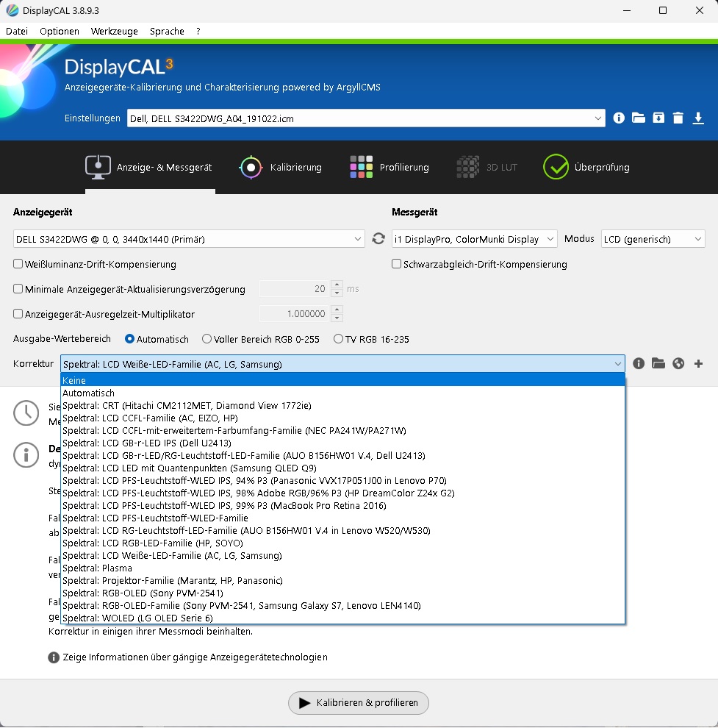The image size is (718, 728).
Task: Click the monitor icon of Anzeige- & Messgerät tab
Action: (98, 167)
